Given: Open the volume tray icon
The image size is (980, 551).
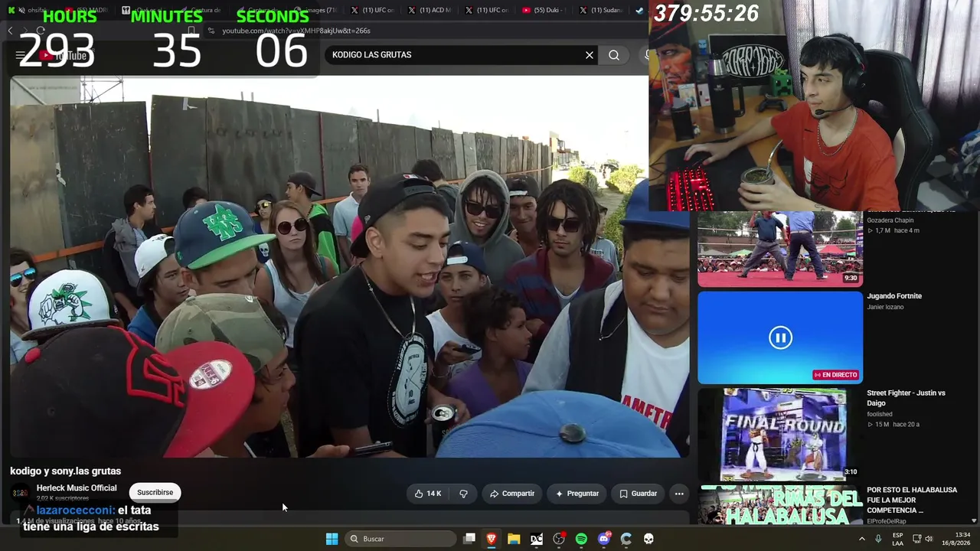Looking at the screenshot, I should click(929, 539).
